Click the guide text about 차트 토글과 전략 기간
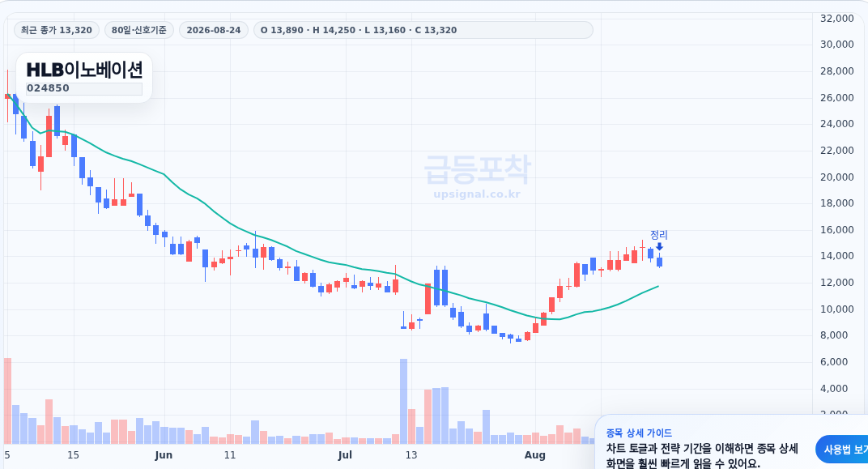 [x=702, y=456]
